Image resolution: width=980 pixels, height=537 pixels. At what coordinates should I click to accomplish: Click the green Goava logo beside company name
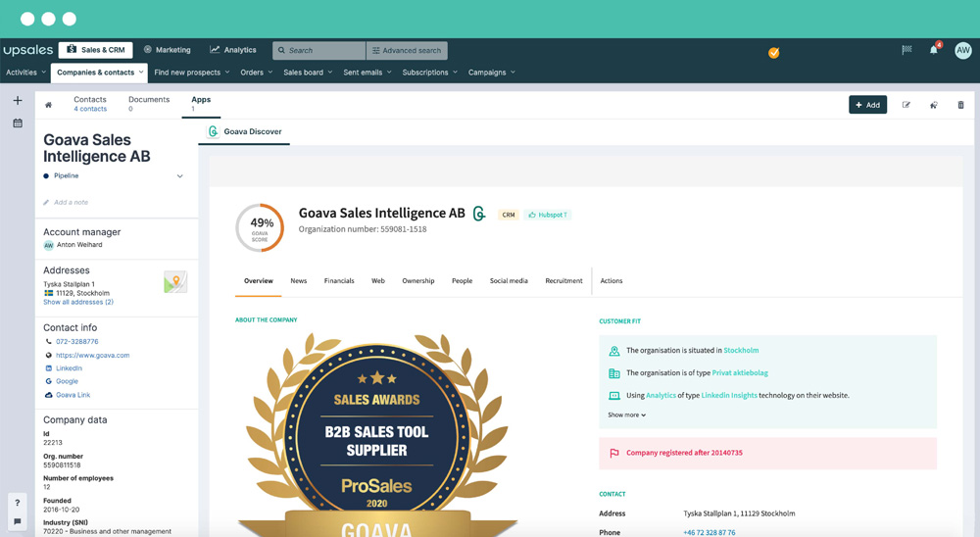click(x=479, y=214)
